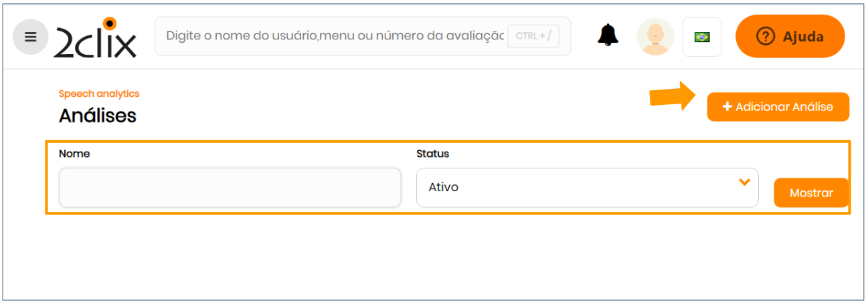Screen dimensions: 868x302
Task: Open the hamburger sidebar menu
Action: click(x=31, y=37)
